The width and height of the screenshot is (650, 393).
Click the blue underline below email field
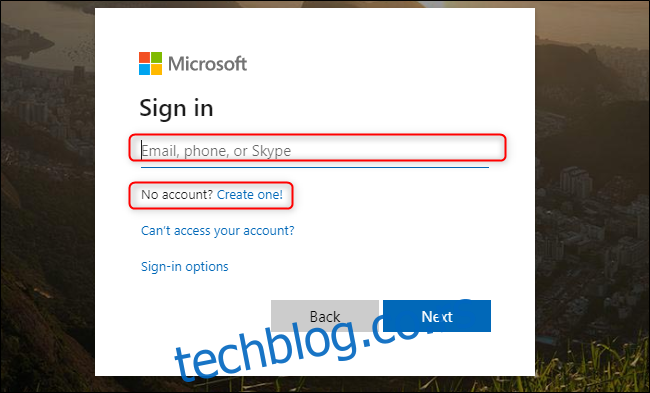pyautogui.click(x=315, y=167)
